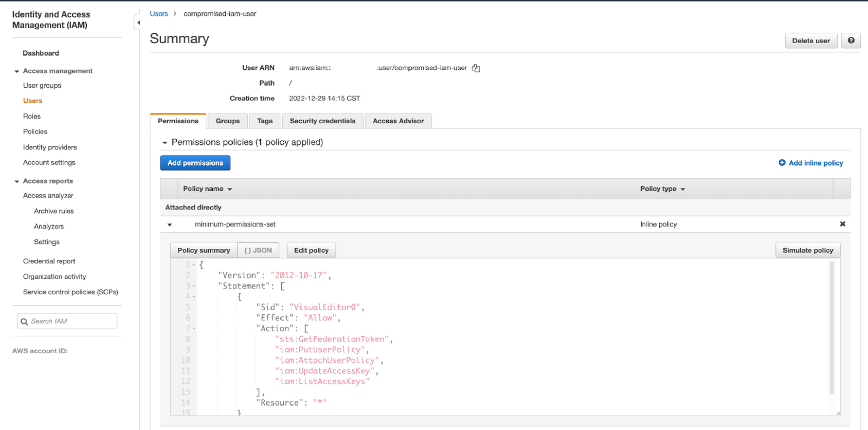Click the "2012-10-17" Version value

[298, 276]
